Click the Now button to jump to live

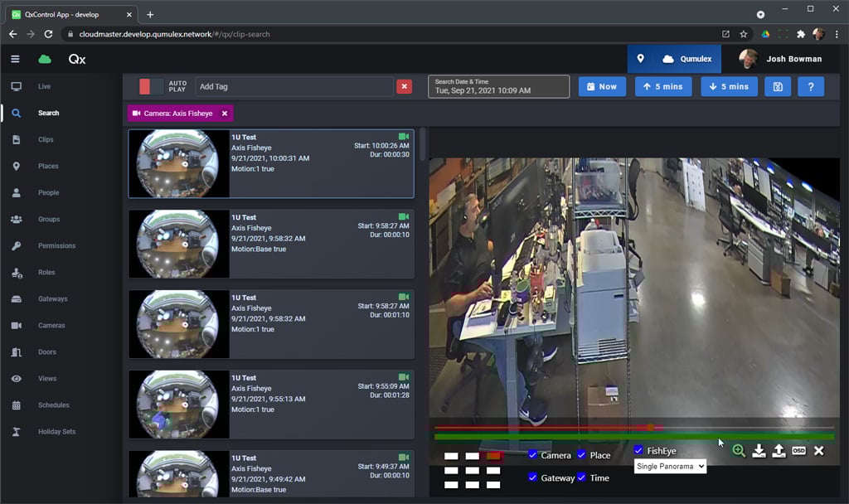[602, 85]
